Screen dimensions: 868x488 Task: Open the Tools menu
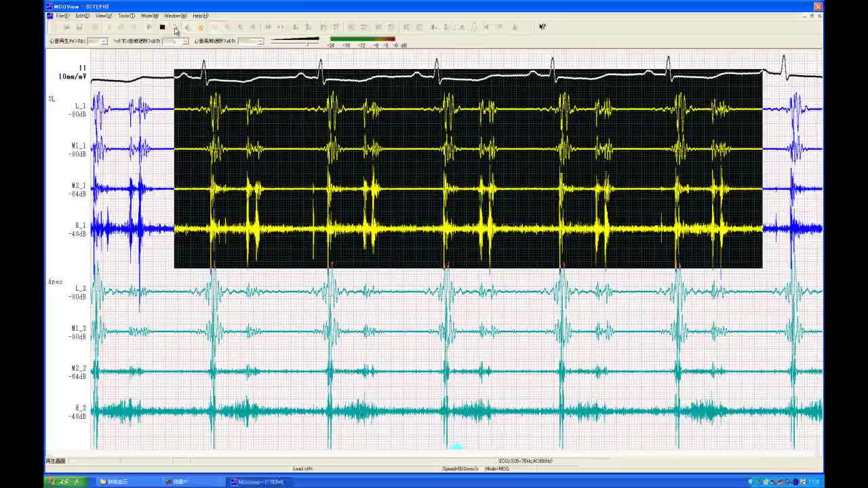pyautogui.click(x=126, y=16)
